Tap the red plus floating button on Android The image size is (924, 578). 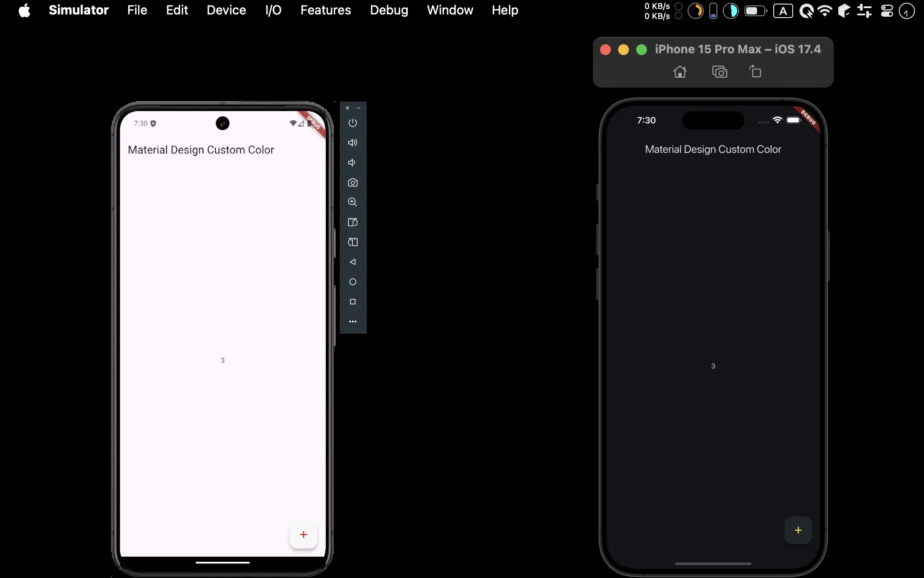[304, 535]
